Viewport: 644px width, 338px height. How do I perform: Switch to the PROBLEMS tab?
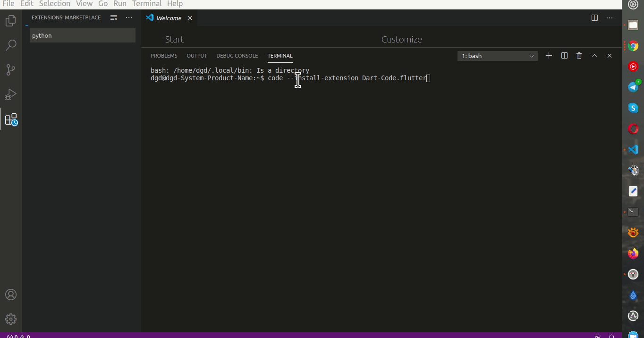tap(164, 56)
